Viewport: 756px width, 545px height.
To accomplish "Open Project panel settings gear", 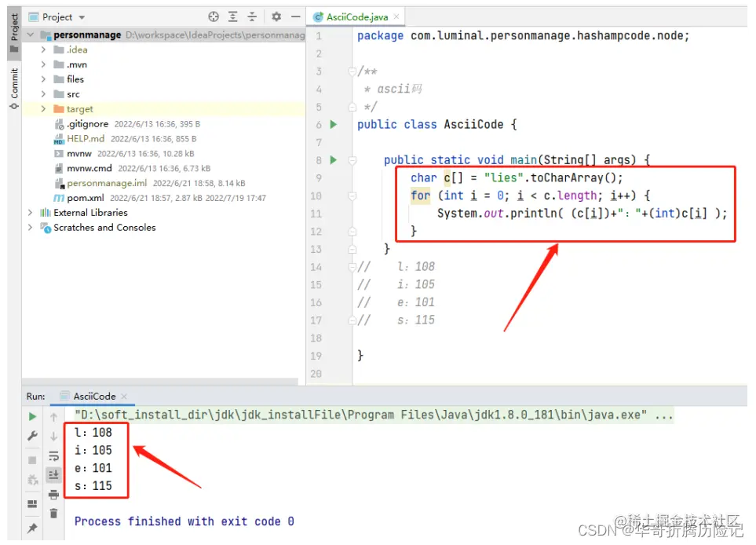I will (276, 16).
